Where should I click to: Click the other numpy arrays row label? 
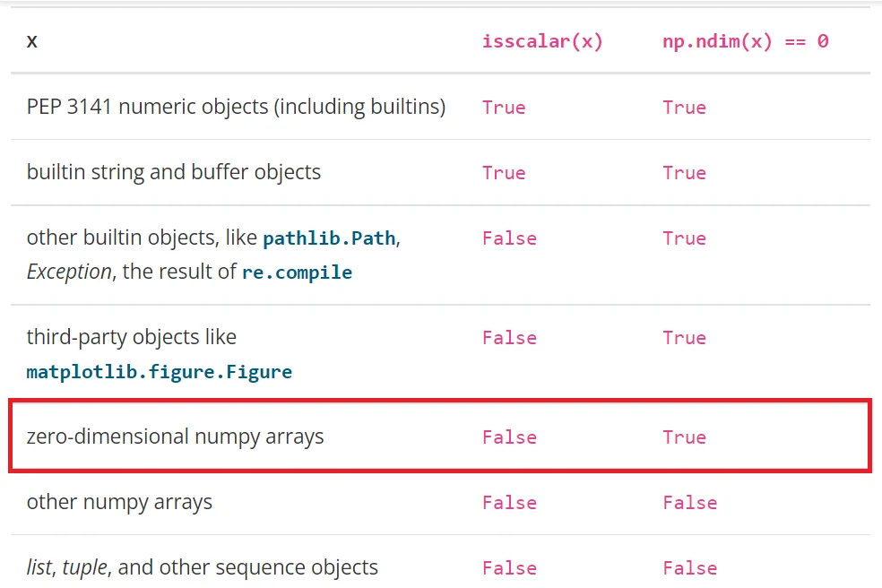[x=119, y=502]
